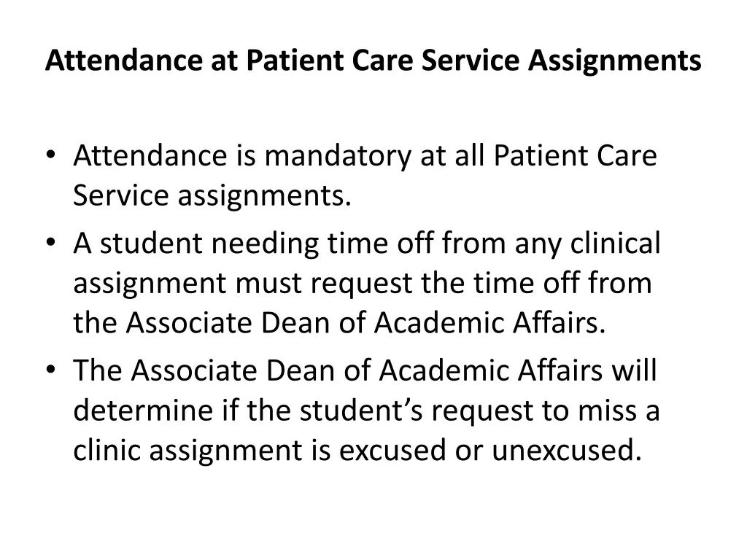Click the line starting "The Associate Dean"
Screen dimensions: 747x560
click(365, 370)
